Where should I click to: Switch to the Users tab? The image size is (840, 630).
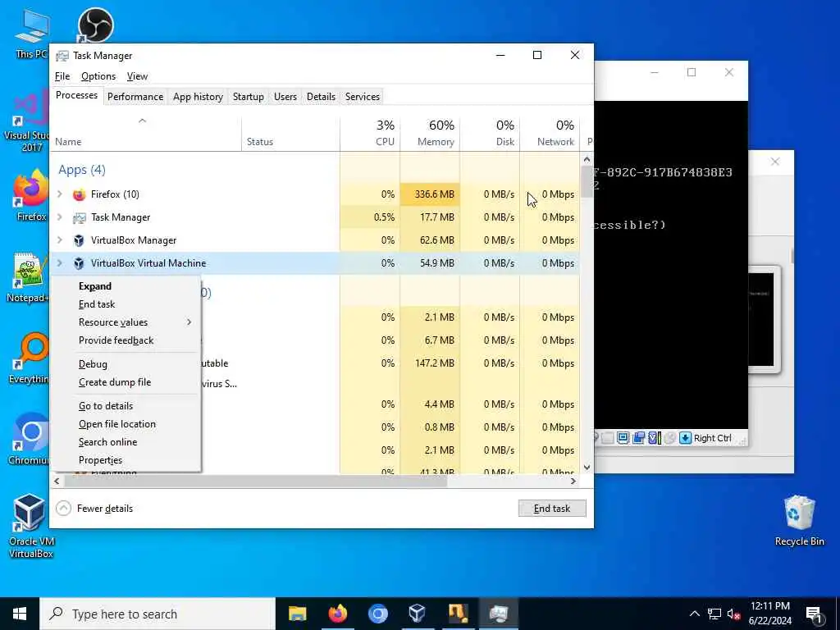coord(285,97)
